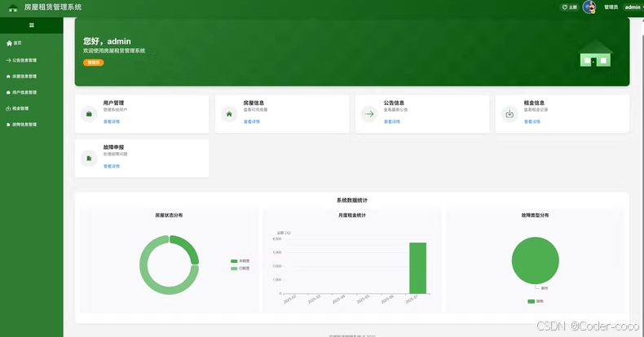This screenshot has height=337, width=644.
Task: Click the 管理员 role label in header
Action: pos(611,7)
